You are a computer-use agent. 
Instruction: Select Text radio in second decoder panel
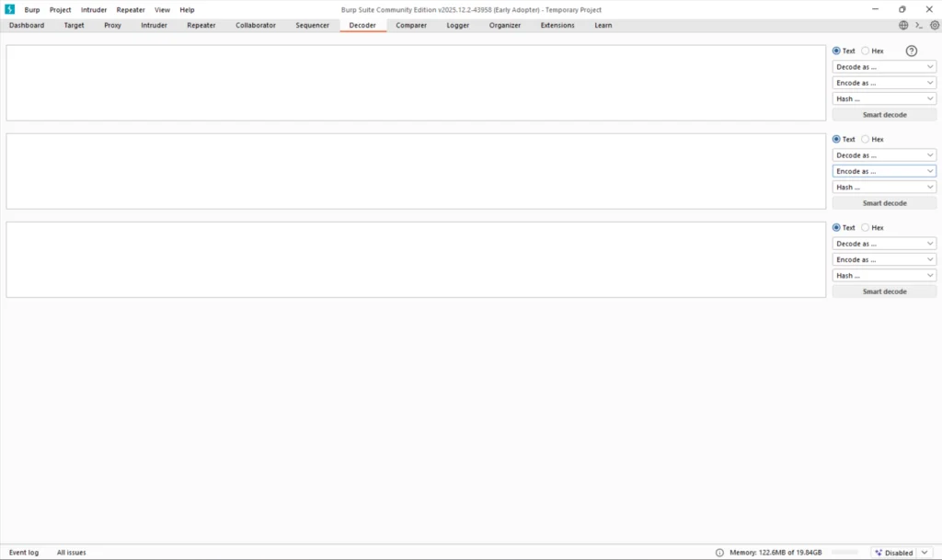tap(836, 140)
